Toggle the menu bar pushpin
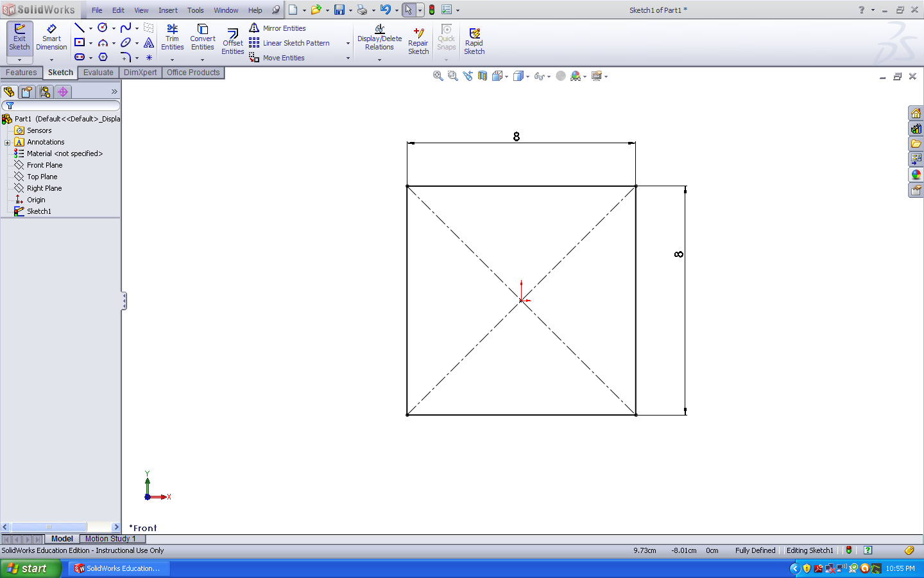 pyautogui.click(x=276, y=10)
